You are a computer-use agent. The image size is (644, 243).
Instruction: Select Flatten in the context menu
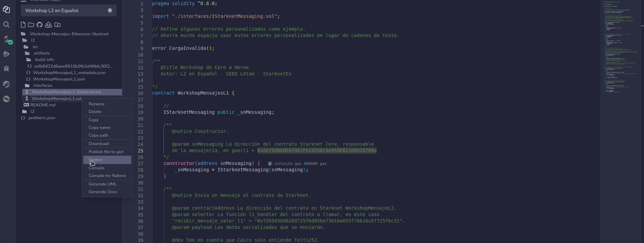click(107, 160)
